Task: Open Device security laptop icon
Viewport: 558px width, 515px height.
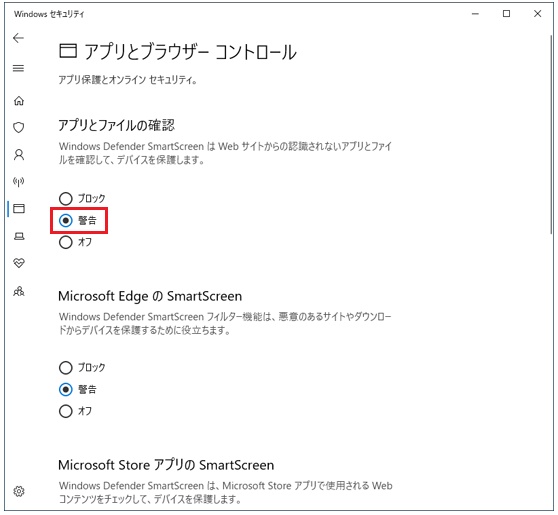Action: coord(19,236)
